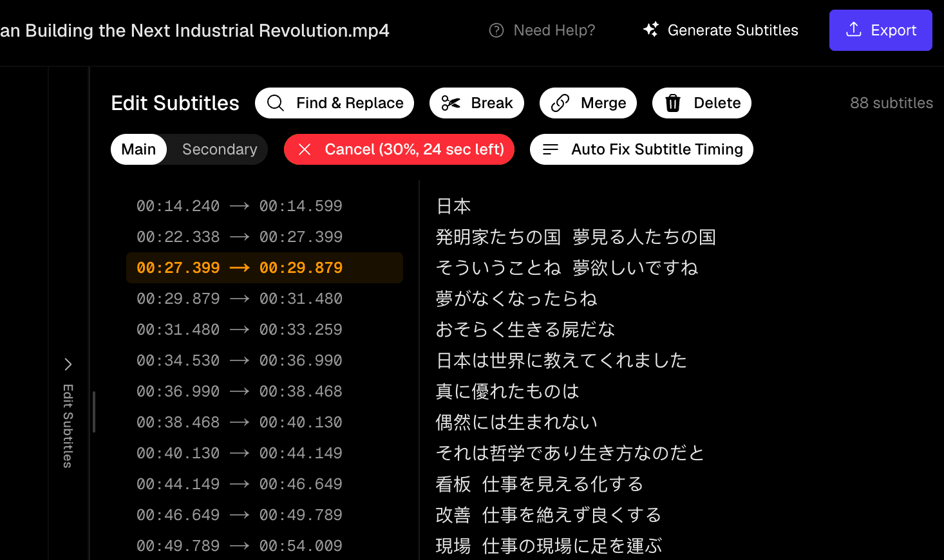This screenshot has width=944, height=560.
Task: Click the chain link icon on Merge
Action: click(x=560, y=103)
